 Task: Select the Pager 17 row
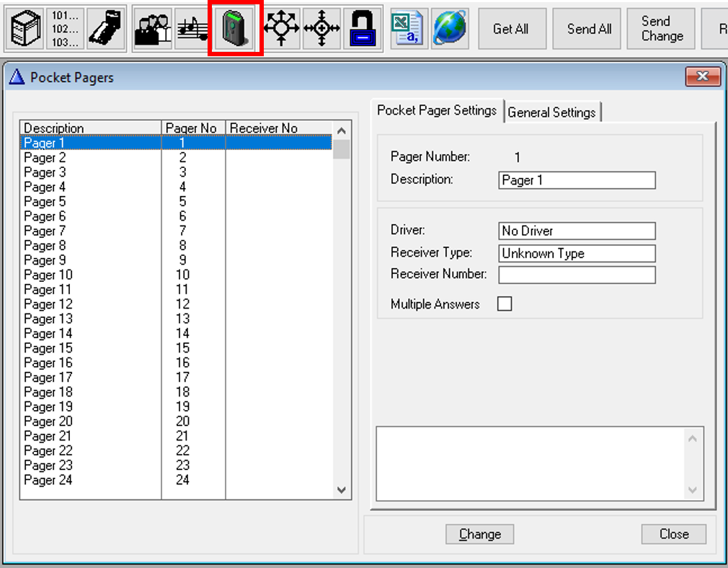pyautogui.click(x=177, y=378)
